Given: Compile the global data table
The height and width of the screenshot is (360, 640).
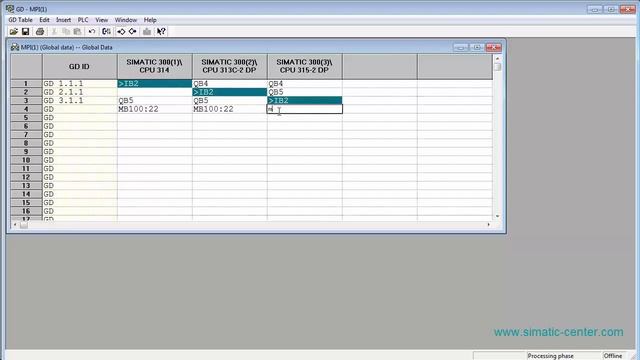Looking at the screenshot, I should click(107, 31).
